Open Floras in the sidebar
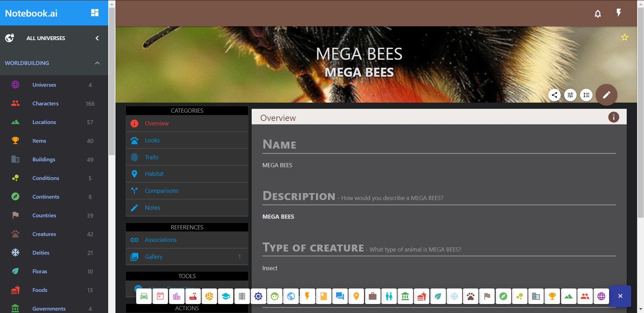This screenshot has width=644, height=313. [x=54, y=271]
